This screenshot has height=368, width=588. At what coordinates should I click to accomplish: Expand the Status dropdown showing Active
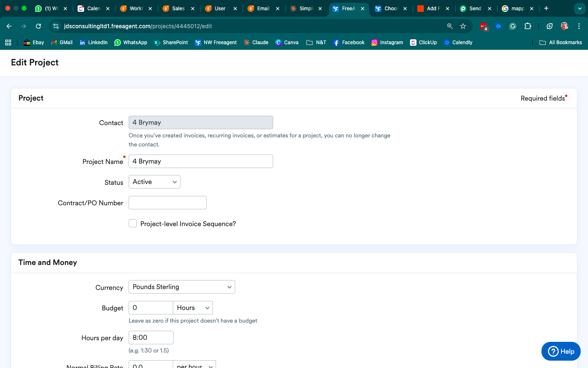154,182
